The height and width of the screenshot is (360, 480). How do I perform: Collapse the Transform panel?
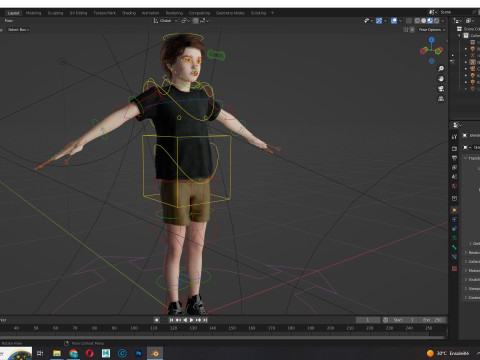coord(472,158)
